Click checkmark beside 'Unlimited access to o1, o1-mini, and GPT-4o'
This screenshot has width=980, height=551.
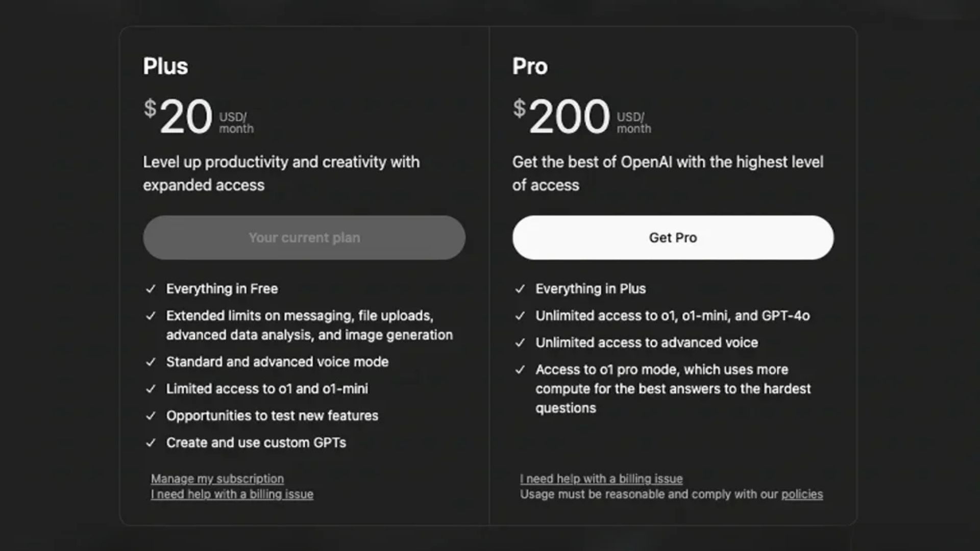[x=521, y=315]
